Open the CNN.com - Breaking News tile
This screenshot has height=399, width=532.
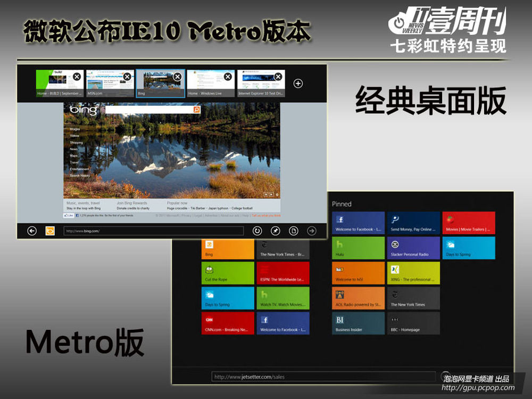point(228,323)
